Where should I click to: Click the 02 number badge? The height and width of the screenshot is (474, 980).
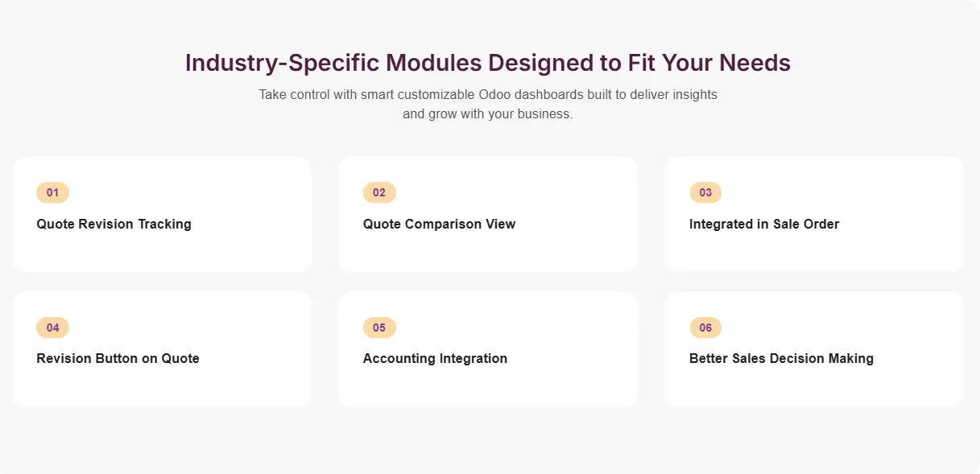[x=379, y=192]
